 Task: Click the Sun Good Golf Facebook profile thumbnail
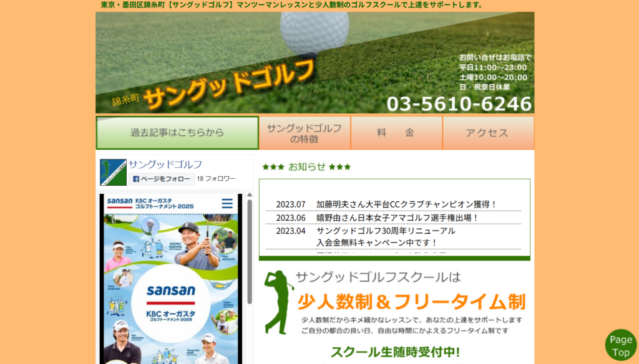click(x=113, y=172)
